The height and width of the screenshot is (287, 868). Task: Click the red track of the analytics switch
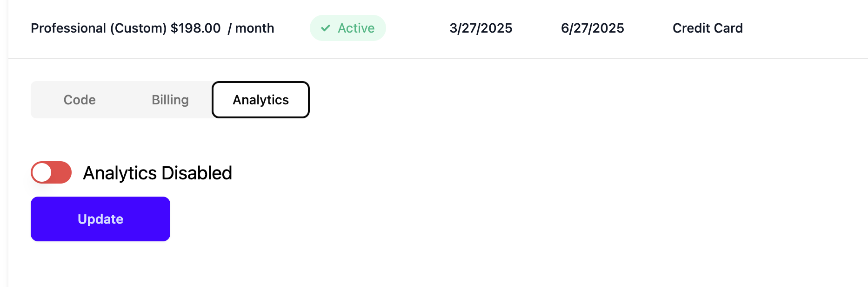point(62,172)
